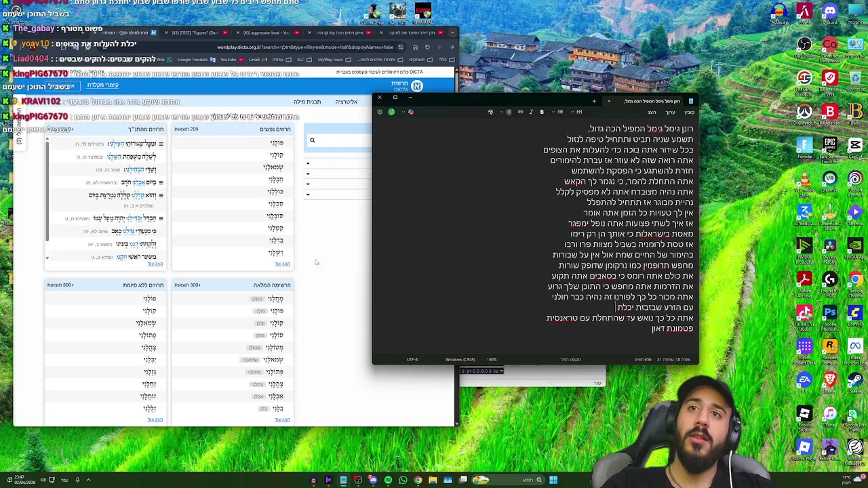
Task: Open the Overwatch desktop shortcut
Action: click(804, 115)
